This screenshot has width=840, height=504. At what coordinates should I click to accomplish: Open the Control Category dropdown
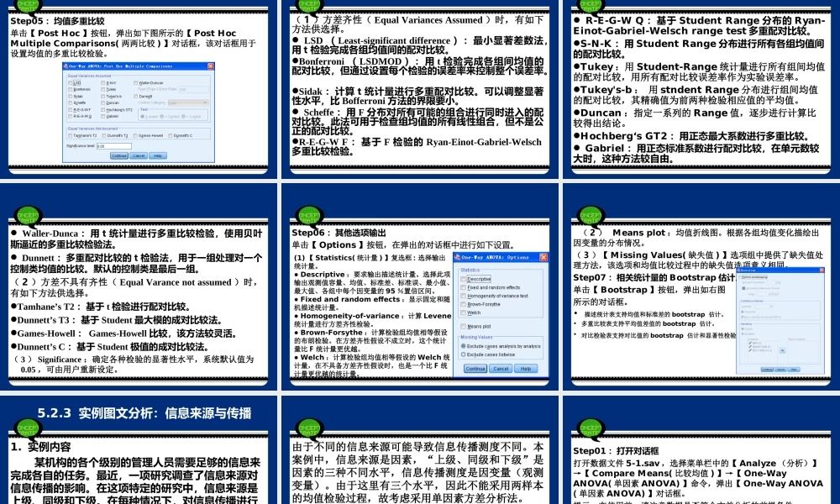(x=188, y=102)
